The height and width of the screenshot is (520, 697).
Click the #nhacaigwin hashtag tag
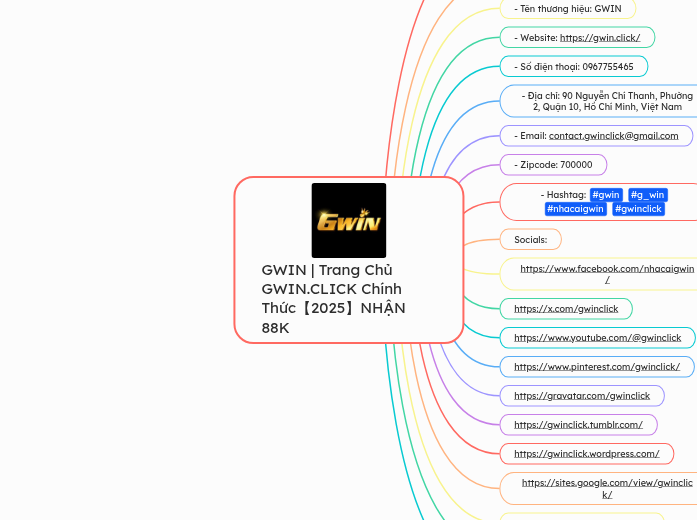(x=575, y=209)
